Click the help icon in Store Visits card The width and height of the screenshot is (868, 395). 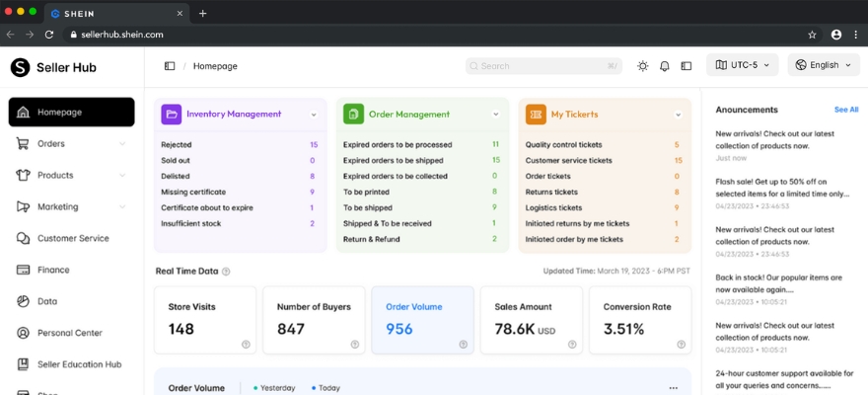(x=246, y=344)
